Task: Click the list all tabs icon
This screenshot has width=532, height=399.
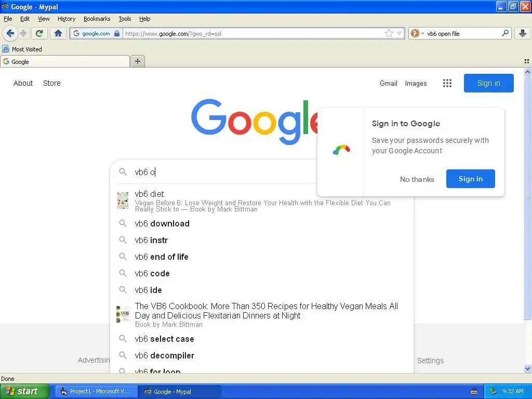Action: point(527,61)
